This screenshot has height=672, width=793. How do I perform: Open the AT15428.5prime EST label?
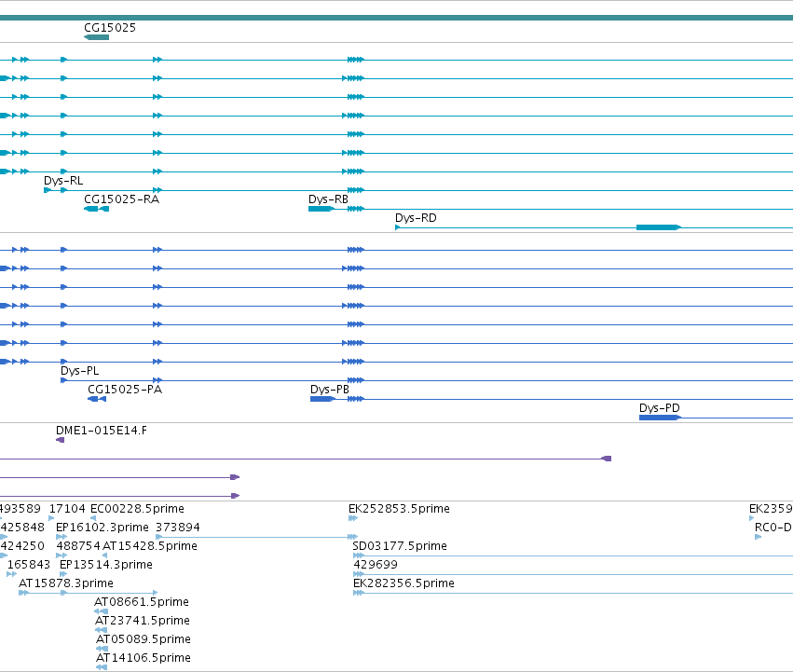point(150,546)
